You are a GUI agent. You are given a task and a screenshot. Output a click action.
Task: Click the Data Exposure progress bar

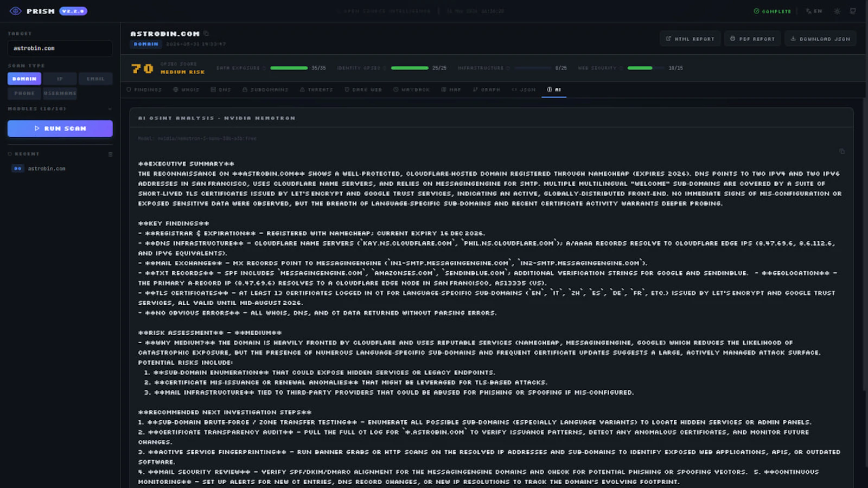point(289,68)
